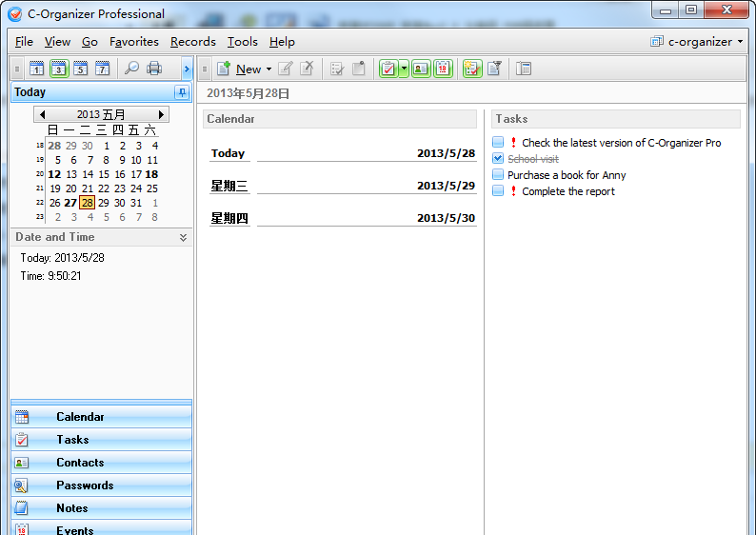756x535 pixels.
Task: Click the left toolbar grip handle
Action: [x=17, y=69]
